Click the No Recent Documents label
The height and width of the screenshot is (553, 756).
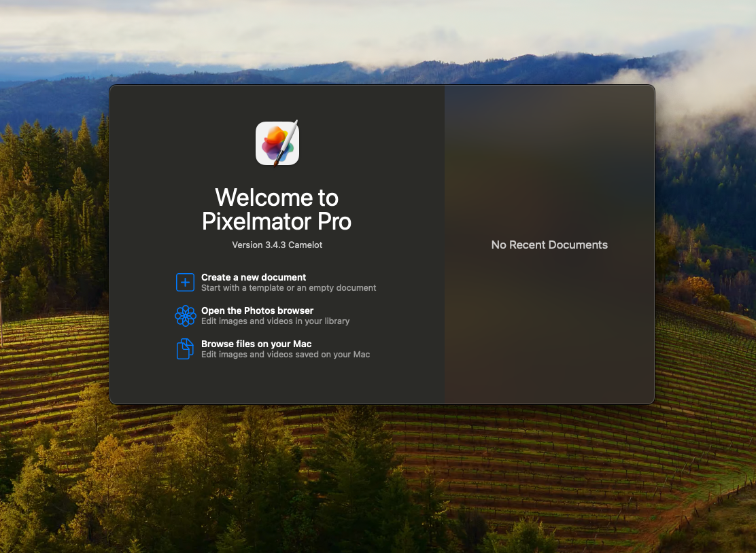click(549, 245)
